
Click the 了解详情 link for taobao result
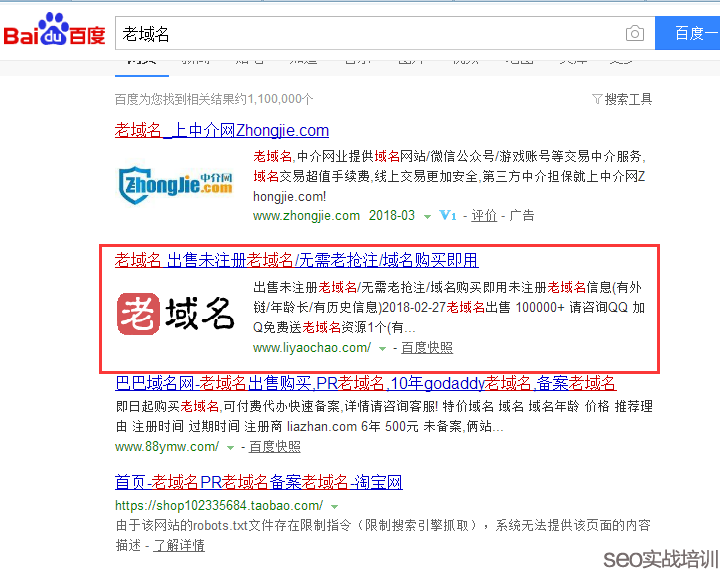179,546
